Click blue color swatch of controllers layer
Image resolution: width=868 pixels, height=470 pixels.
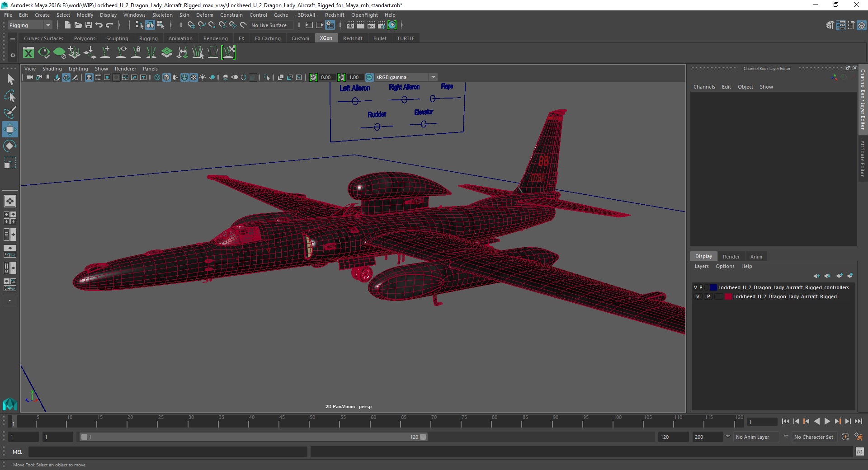[713, 287]
